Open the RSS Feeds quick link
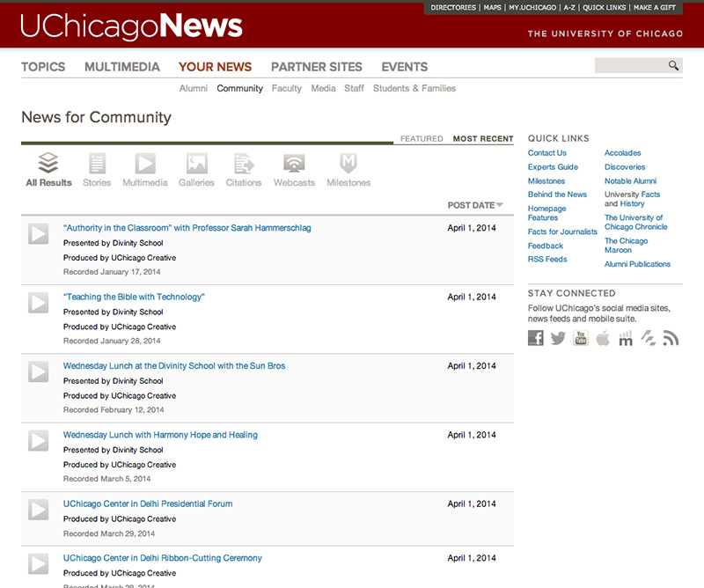The image size is (704, 588). tap(547, 259)
